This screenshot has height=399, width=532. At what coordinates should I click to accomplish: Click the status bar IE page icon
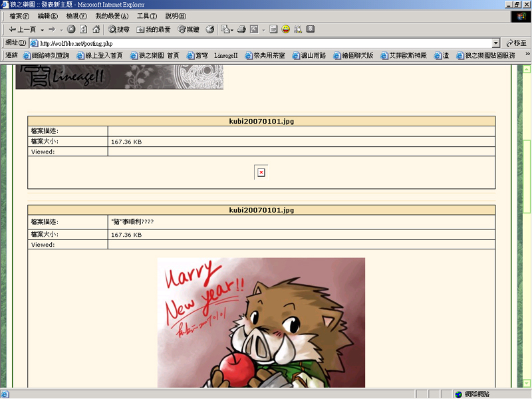click(x=5, y=394)
